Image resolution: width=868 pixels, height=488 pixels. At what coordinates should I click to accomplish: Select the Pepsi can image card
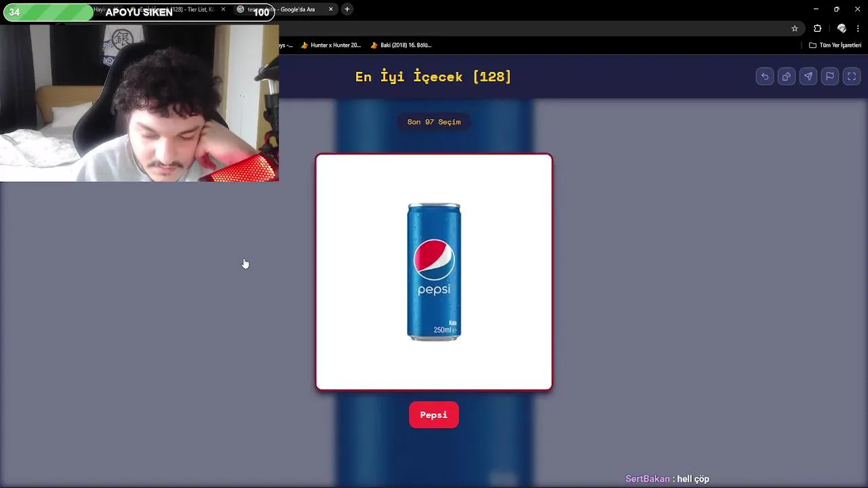(434, 272)
